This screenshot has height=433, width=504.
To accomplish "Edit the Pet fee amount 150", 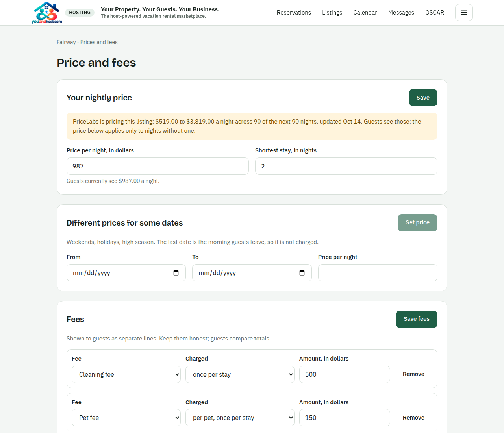I will [345, 418].
